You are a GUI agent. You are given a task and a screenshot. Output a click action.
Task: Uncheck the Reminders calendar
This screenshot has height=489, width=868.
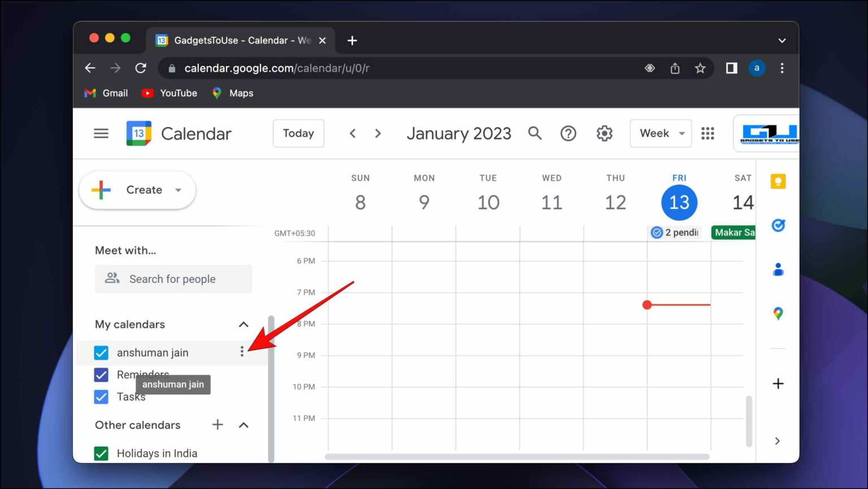coord(101,374)
